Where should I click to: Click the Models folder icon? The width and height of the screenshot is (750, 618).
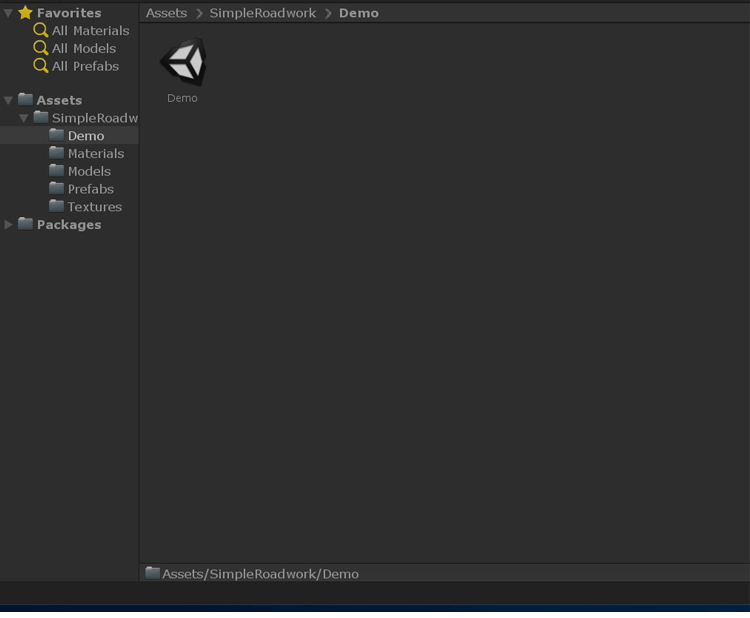(x=56, y=170)
